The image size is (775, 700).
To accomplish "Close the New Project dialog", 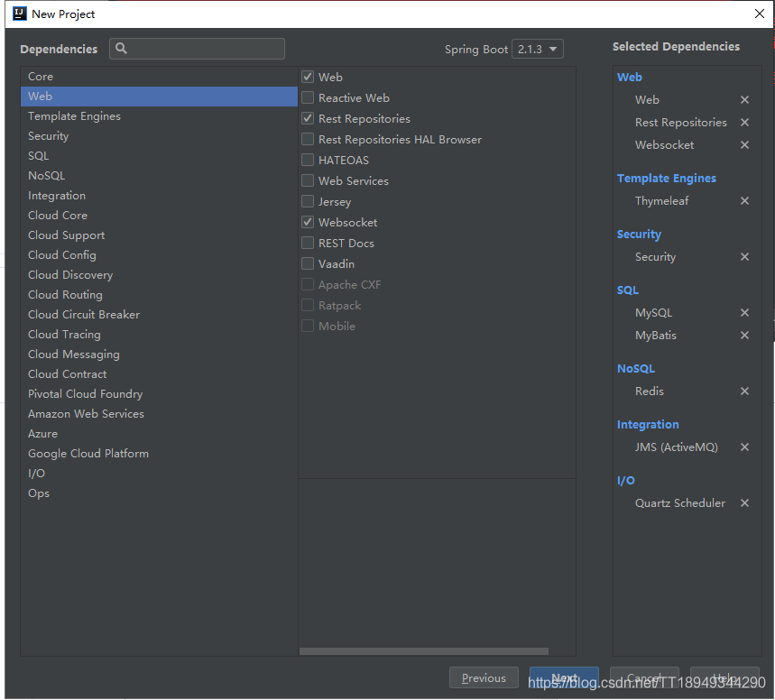I will pyautogui.click(x=760, y=14).
